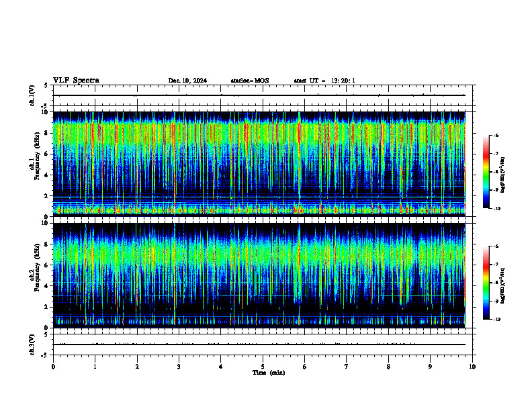Image resolution: width=532 pixels, height=411 pixels.
Task: Click the ch.1 voltage waveform strip
Action: coord(263,95)
